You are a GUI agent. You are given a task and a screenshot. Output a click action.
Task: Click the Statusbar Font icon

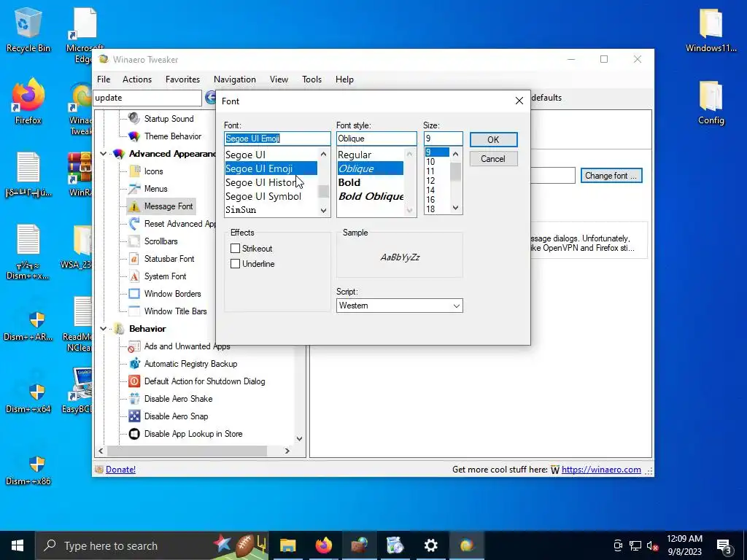(x=134, y=259)
